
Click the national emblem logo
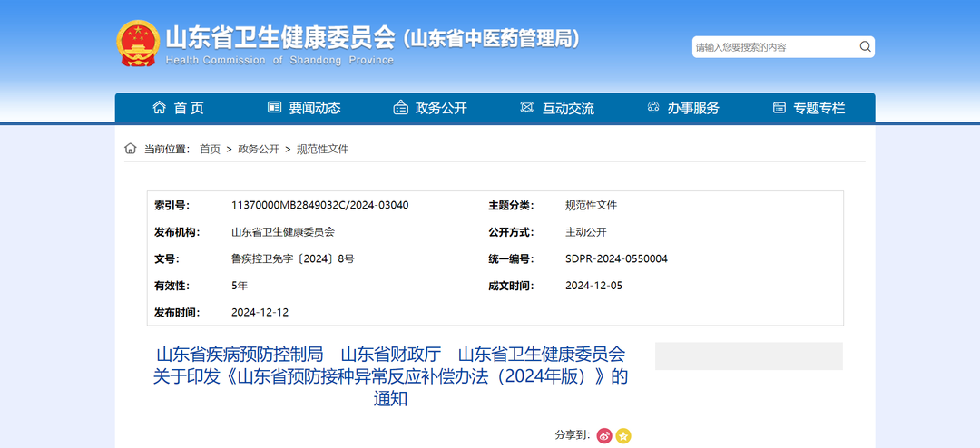pyautogui.click(x=138, y=43)
